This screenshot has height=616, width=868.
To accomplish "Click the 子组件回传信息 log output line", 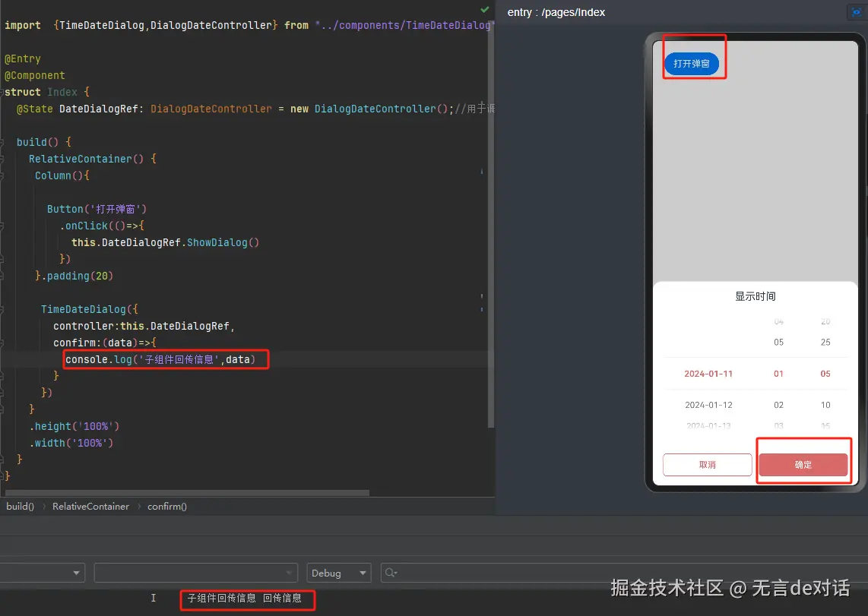I will (244, 598).
